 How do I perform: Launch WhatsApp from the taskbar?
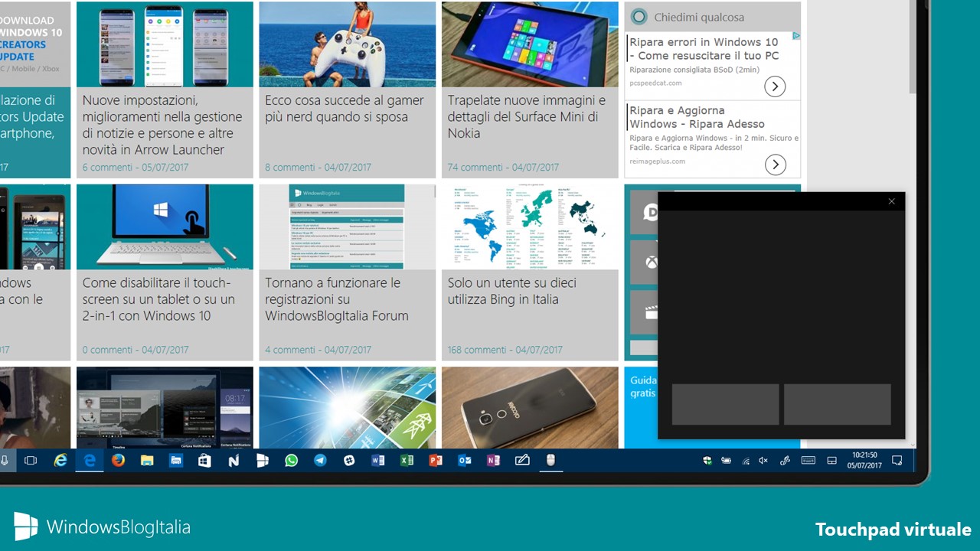291,461
